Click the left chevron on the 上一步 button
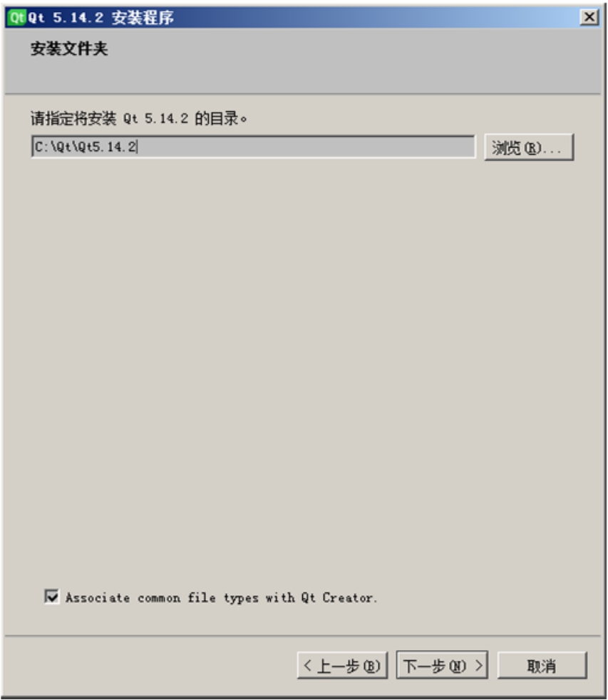Image resolution: width=608 pixels, height=700 pixels. [x=307, y=666]
